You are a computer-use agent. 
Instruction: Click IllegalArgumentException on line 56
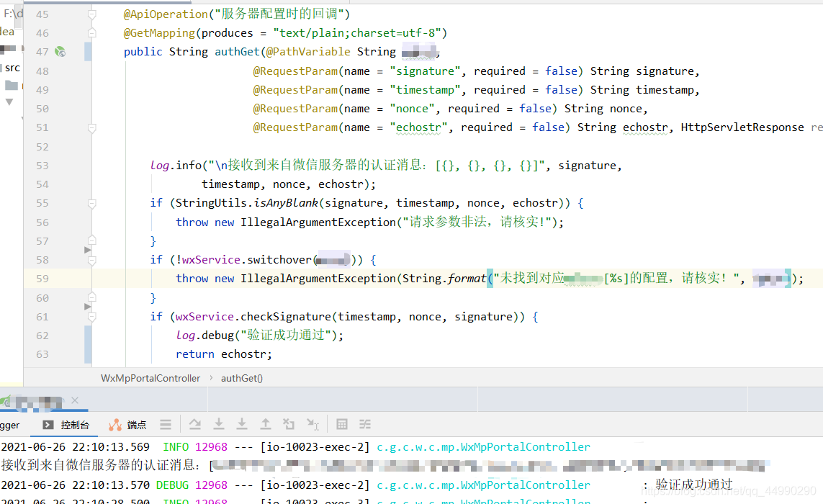[x=318, y=222]
